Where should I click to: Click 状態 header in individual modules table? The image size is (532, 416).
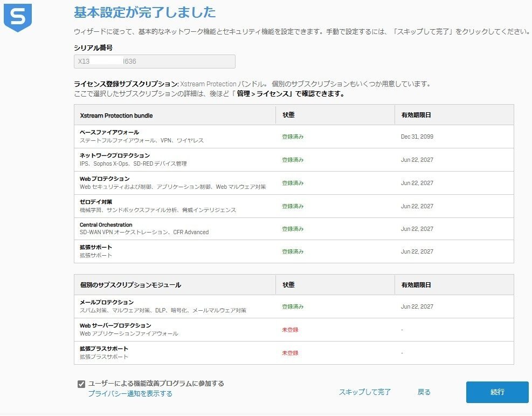(x=288, y=284)
